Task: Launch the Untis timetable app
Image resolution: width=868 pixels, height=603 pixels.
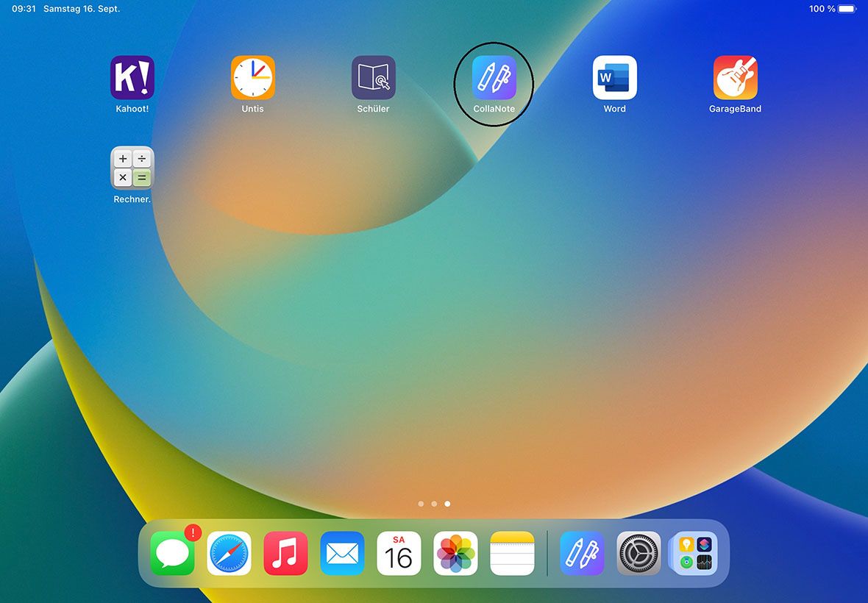Action: coord(253,77)
